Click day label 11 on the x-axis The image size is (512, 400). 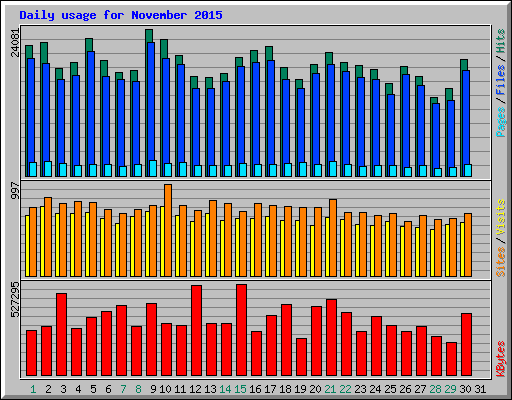pyautogui.click(x=180, y=389)
